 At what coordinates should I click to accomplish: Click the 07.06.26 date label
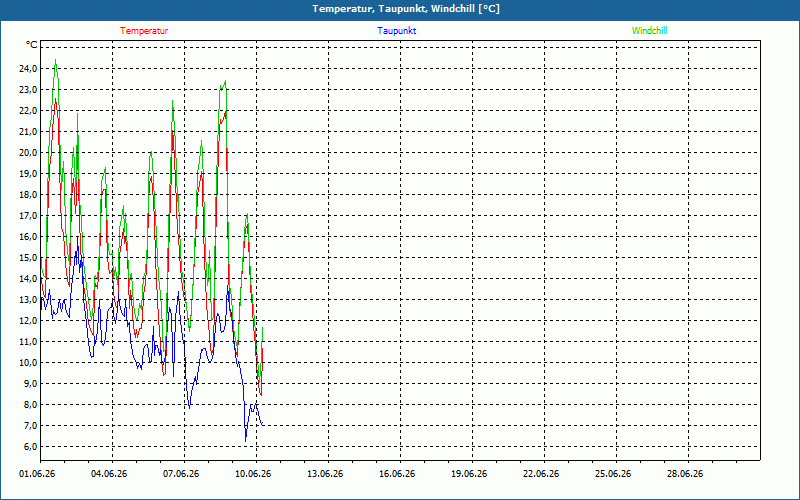coord(181,474)
